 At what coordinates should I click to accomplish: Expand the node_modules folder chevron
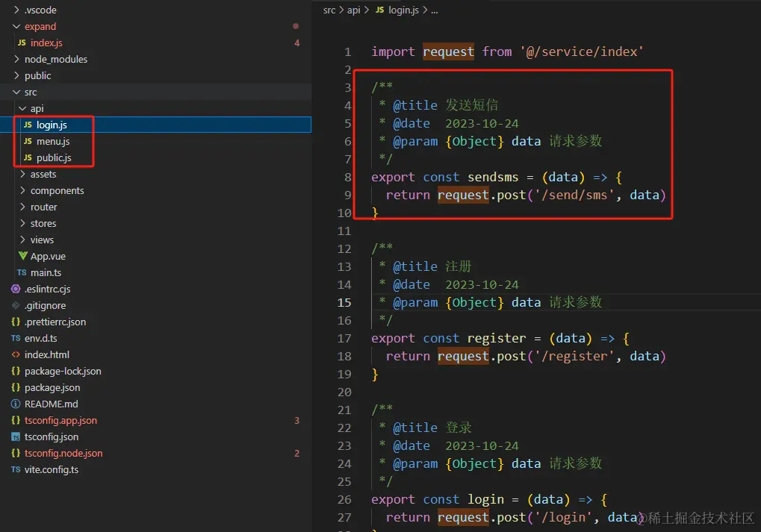point(16,59)
